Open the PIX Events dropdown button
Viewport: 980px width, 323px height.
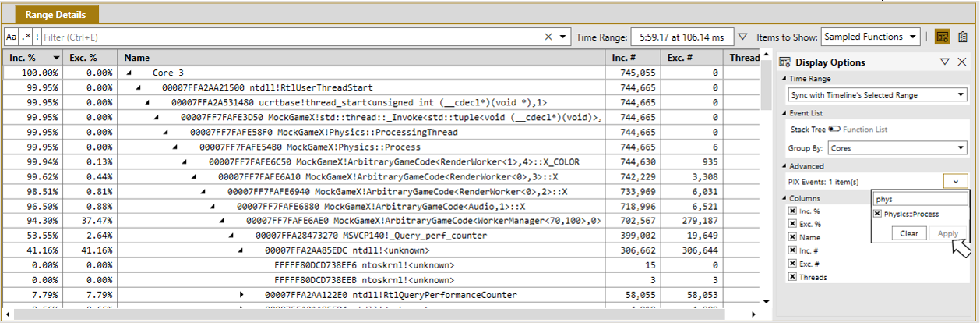click(955, 181)
